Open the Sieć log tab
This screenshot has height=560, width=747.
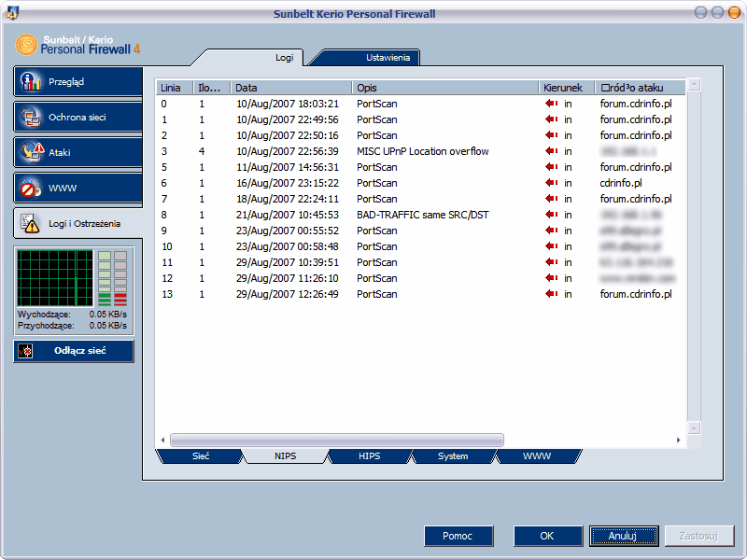tap(201, 455)
